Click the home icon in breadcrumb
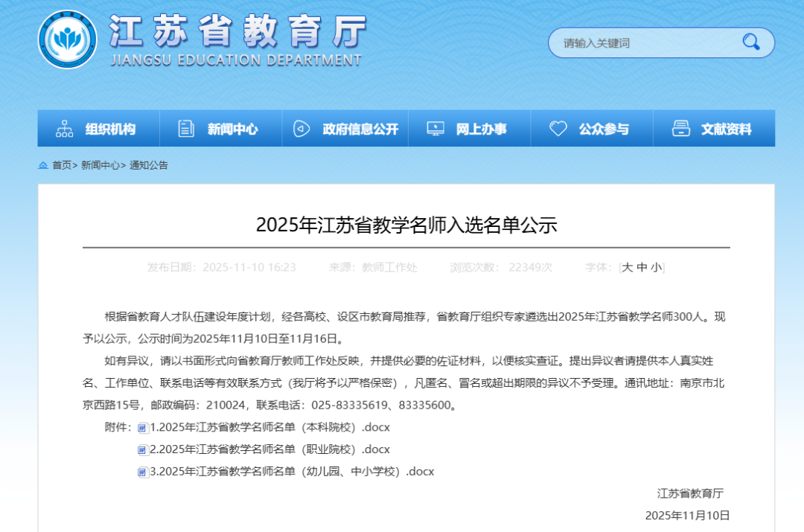 pos(43,165)
